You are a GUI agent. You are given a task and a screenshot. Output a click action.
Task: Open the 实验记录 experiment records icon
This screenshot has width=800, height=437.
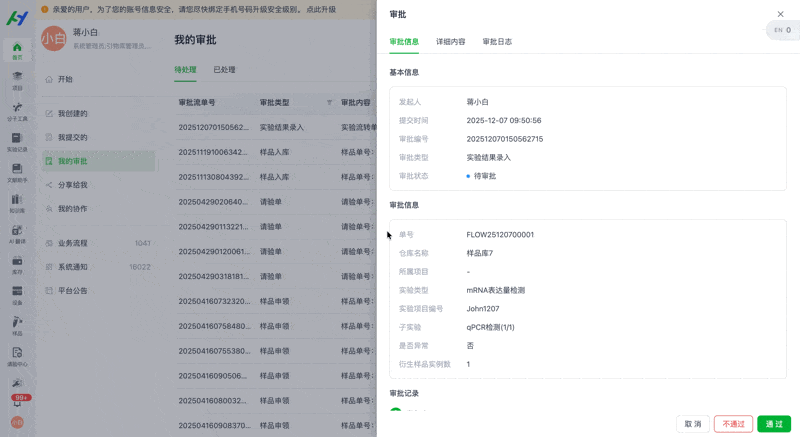[17, 142]
